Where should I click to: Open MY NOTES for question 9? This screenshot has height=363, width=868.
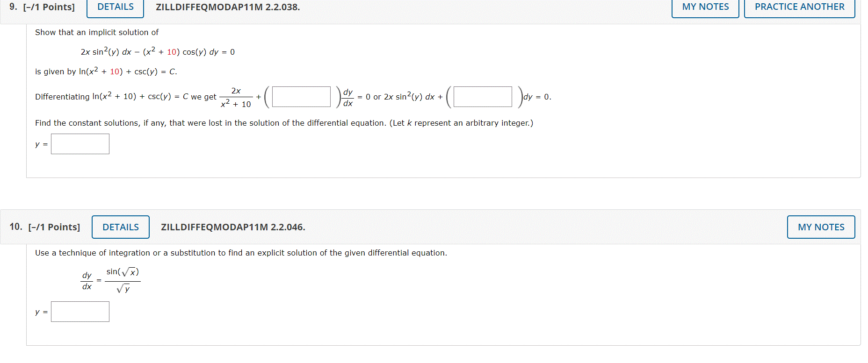pos(705,7)
